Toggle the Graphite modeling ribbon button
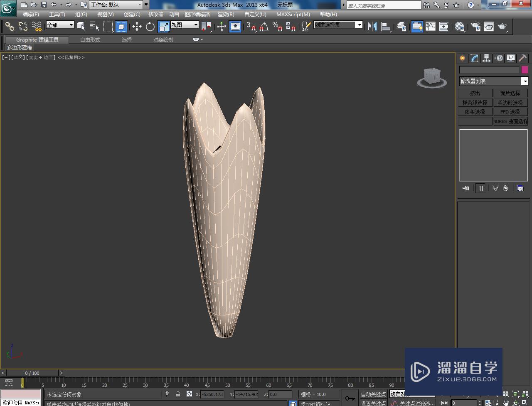Image resolution: width=532 pixels, height=406 pixels. [417, 27]
